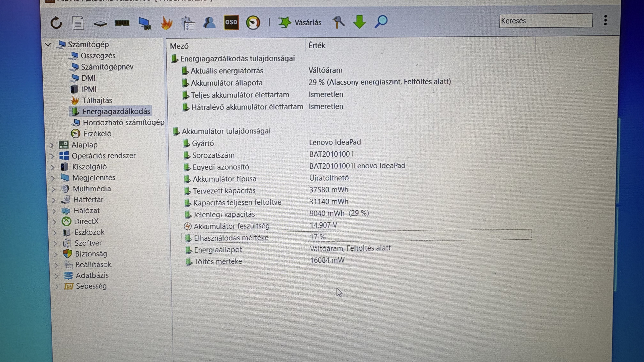Open the OSD panel icon
Viewport: 644px width, 362px height.
(231, 22)
